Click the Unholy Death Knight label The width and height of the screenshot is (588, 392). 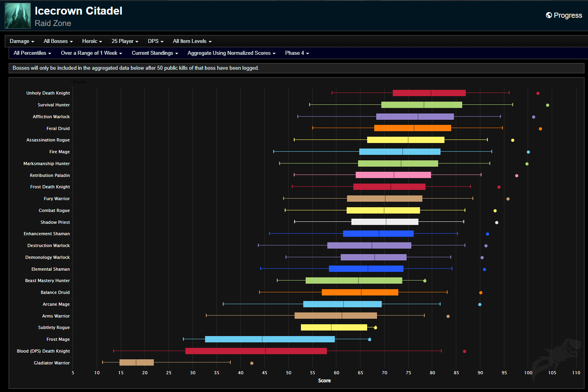(48, 93)
